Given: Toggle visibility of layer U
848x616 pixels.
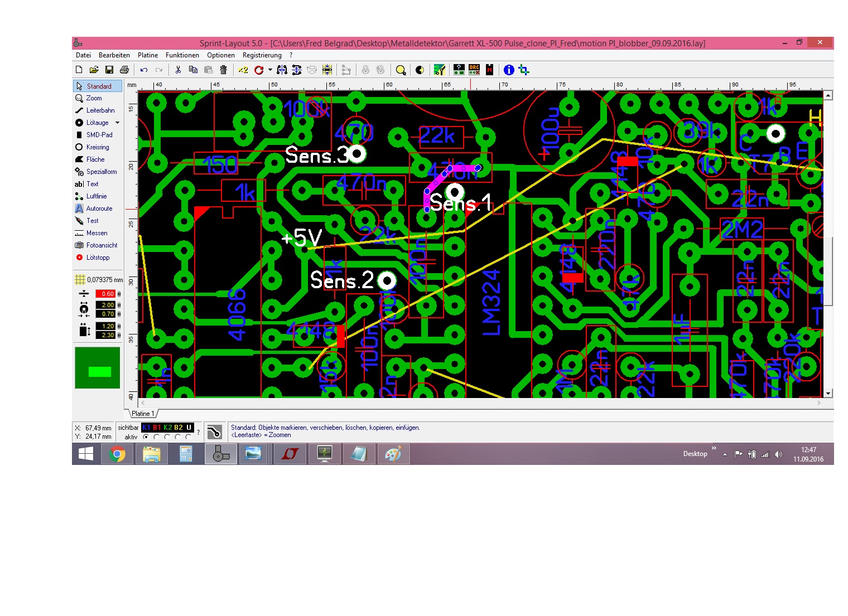Looking at the screenshot, I should click(189, 428).
